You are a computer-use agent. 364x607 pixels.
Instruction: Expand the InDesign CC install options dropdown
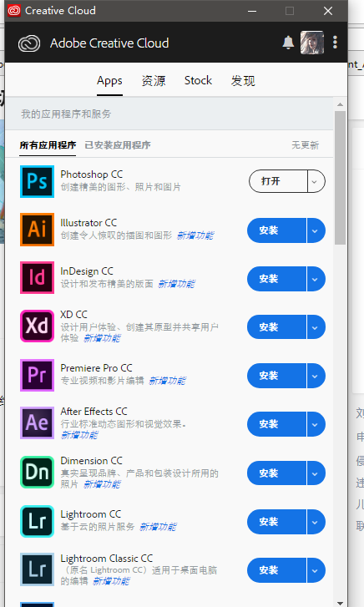[x=316, y=279]
